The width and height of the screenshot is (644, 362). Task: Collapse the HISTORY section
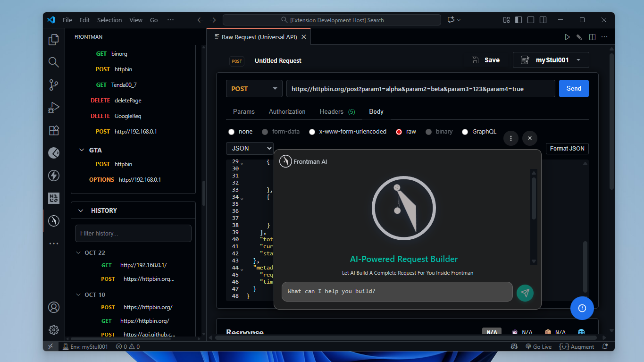click(81, 210)
